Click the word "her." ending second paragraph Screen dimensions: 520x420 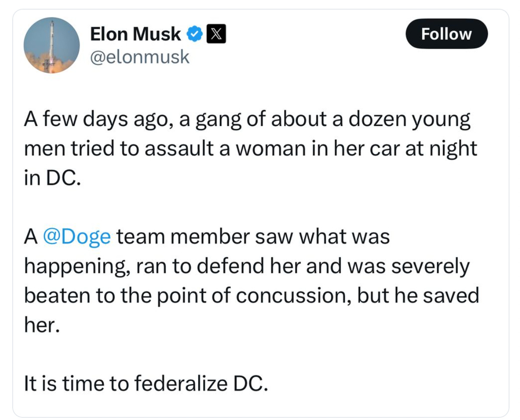click(41, 325)
